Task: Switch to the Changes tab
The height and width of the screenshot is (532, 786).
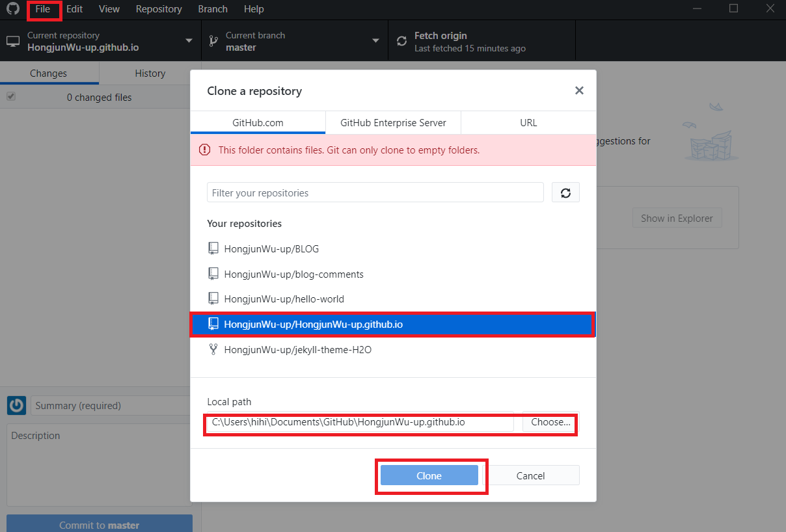Action: 49,73
